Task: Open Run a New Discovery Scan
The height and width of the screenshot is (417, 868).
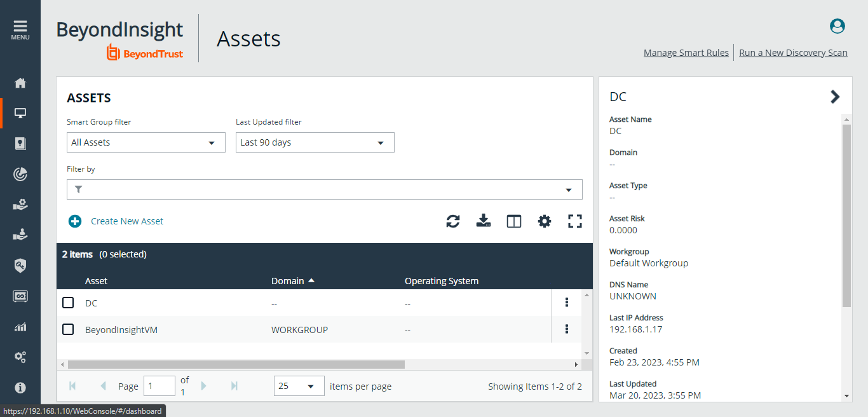Action: pos(793,52)
